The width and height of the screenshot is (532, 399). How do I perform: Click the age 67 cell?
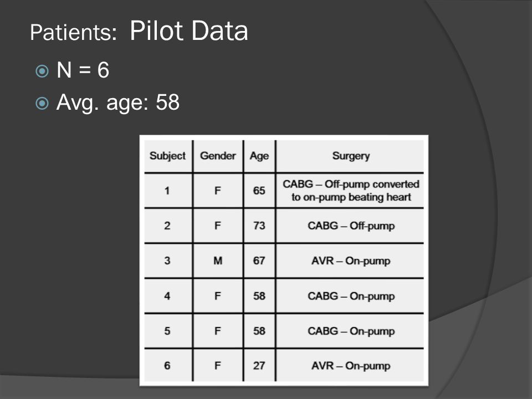[259, 260]
